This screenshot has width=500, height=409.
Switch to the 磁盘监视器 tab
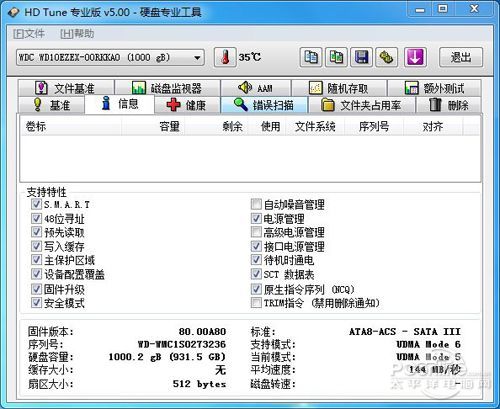167,88
